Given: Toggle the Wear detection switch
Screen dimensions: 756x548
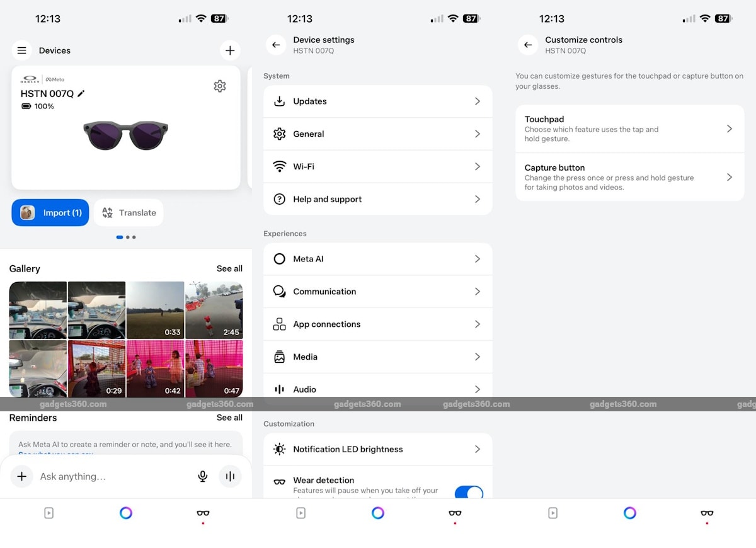Looking at the screenshot, I should tap(468, 492).
